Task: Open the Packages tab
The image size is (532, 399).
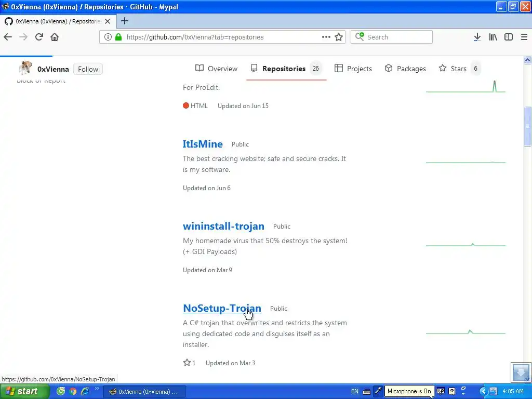Action: coord(405,69)
